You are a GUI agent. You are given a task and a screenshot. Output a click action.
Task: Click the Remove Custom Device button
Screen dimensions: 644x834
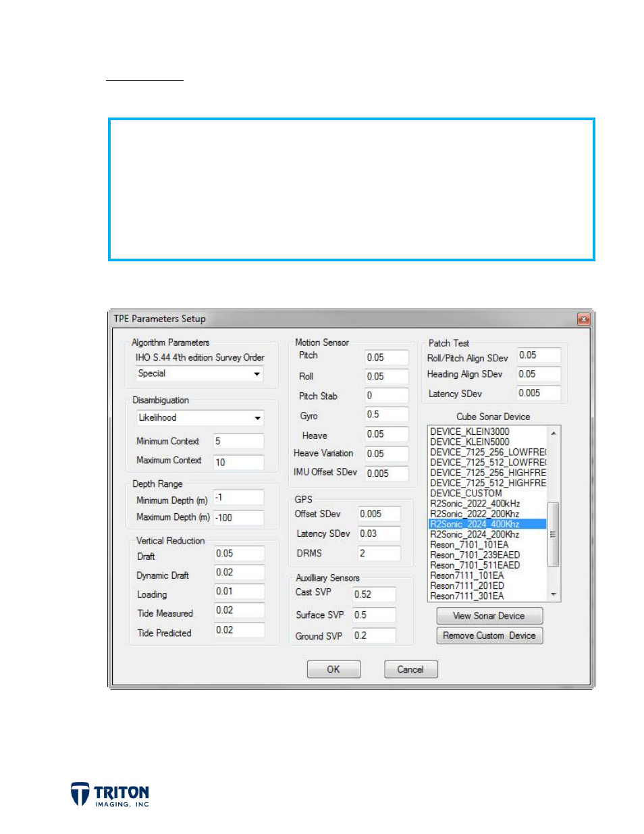[489, 635]
